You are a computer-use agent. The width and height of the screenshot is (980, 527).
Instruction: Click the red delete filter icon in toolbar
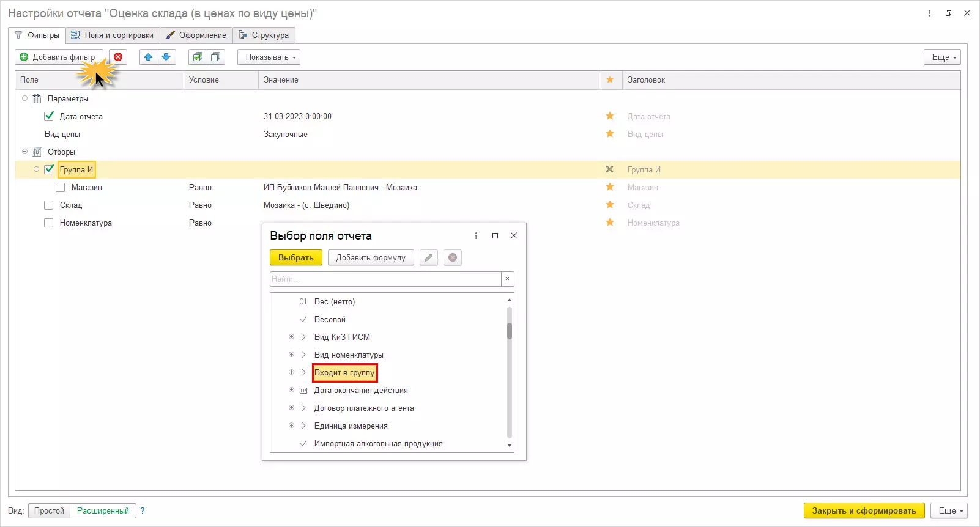[118, 57]
